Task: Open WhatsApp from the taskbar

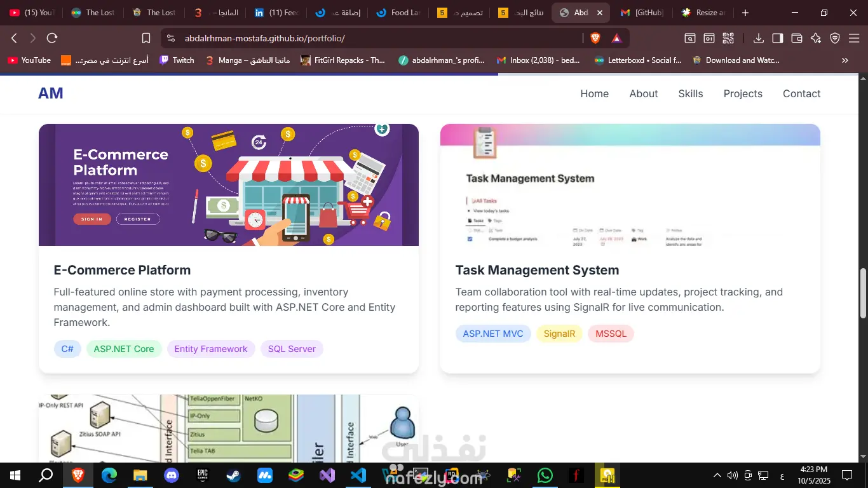Action: pos(545,475)
